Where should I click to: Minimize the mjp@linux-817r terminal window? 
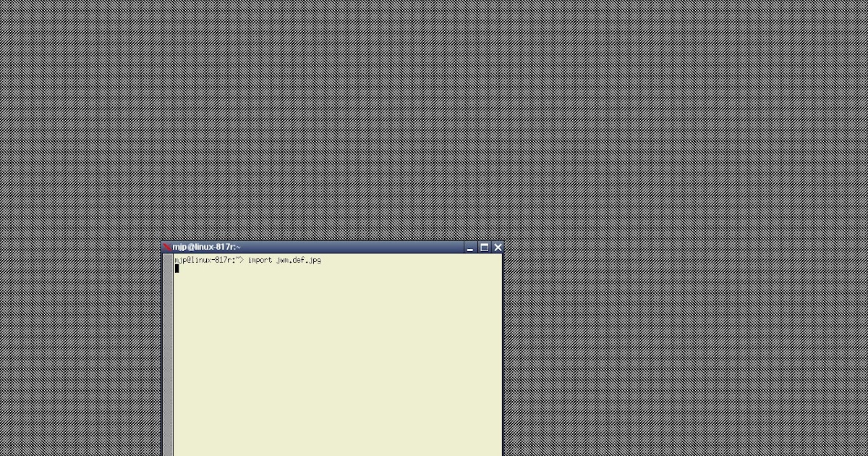[470, 247]
